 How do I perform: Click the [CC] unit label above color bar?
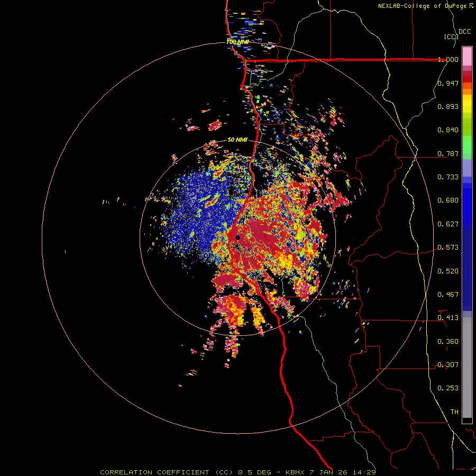coord(451,36)
